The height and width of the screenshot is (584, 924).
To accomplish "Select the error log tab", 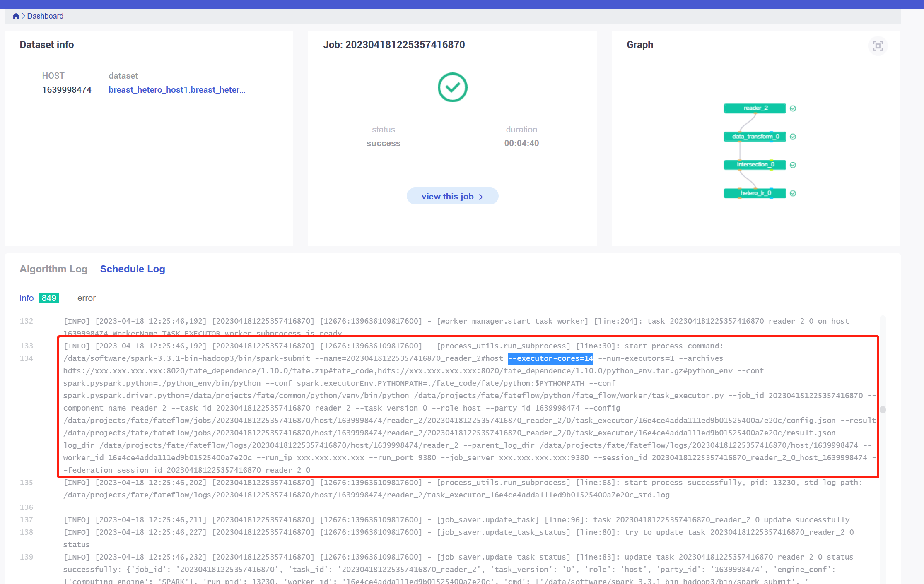I will tap(86, 298).
